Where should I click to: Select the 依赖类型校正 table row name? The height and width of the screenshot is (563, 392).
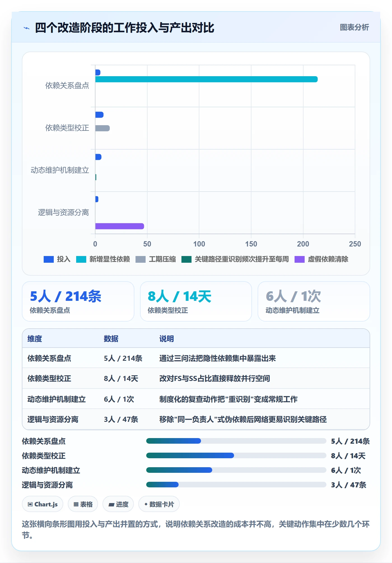pyautogui.click(x=49, y=378)
